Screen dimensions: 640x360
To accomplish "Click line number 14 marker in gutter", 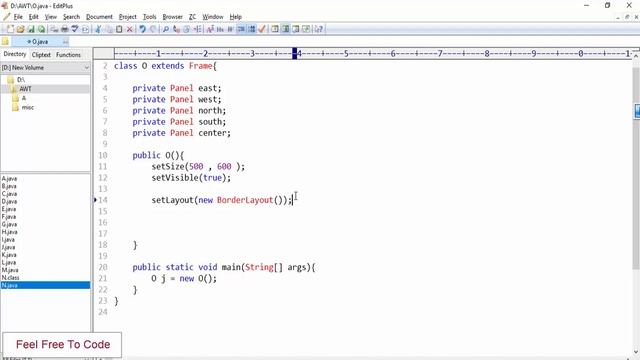I will pos(102,200).
